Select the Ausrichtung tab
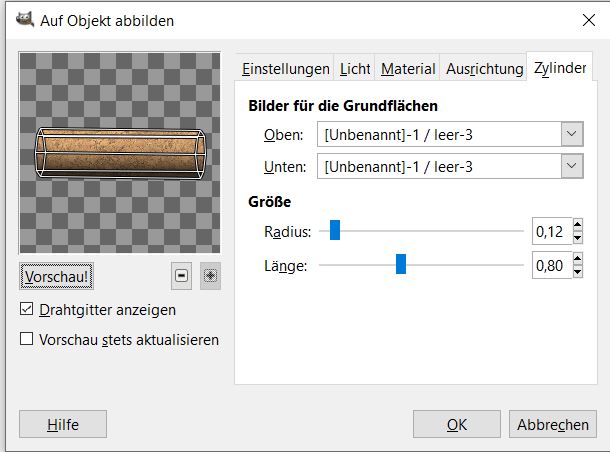Screen dimensions: 610x452 click(484, 68)
